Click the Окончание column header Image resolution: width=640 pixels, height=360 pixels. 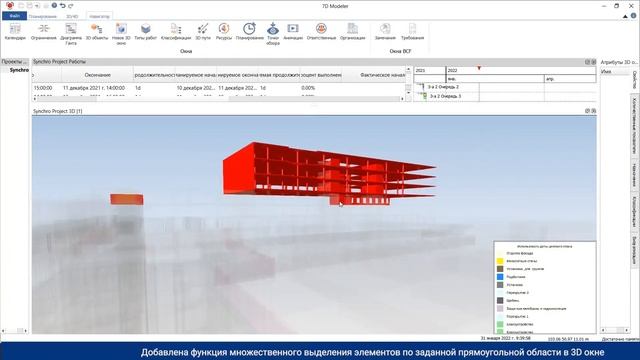(98, 75)
